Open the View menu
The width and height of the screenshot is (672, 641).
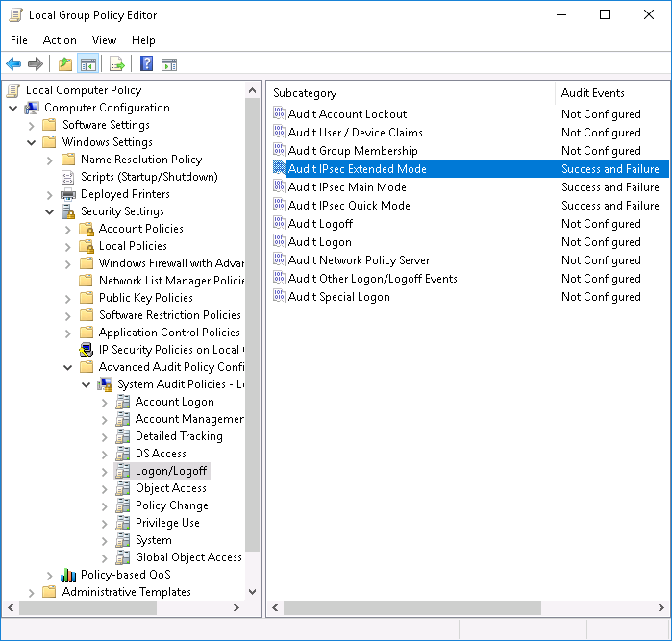pos(104,39)
